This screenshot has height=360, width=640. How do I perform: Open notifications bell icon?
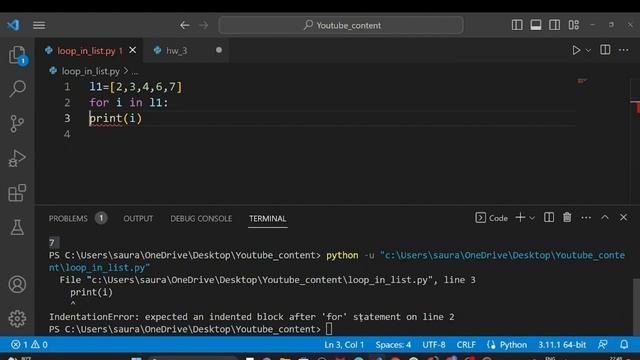tap(624, 345)
